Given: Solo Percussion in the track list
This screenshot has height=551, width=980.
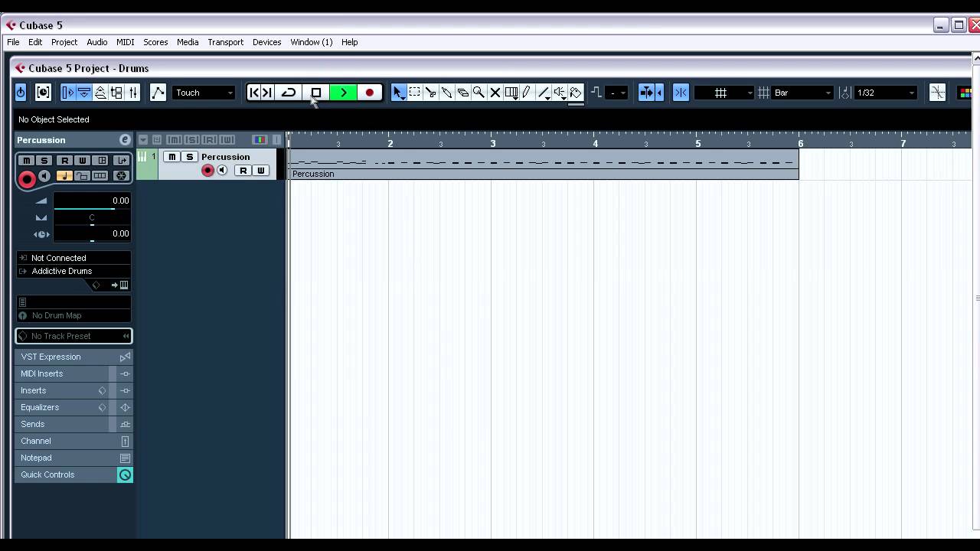Looking at the screenshot, I should [x=190, y=157].
